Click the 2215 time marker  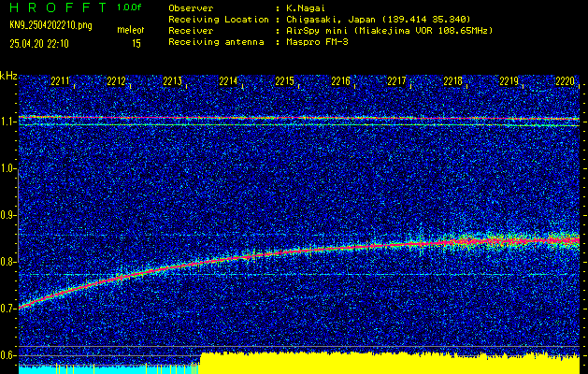click(x=284, y=81)
